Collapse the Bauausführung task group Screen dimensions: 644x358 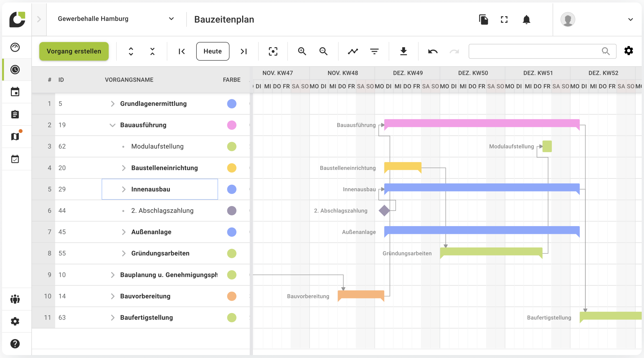pyautogui.click(x=112, y=125)
